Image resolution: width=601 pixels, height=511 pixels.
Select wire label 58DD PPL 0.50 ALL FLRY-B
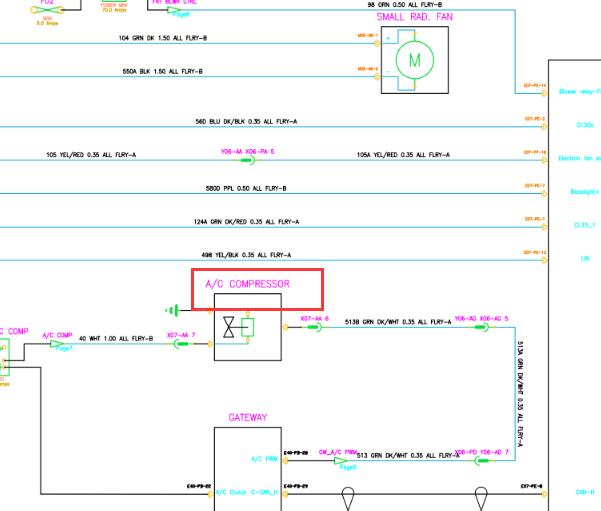pos(246,188)
